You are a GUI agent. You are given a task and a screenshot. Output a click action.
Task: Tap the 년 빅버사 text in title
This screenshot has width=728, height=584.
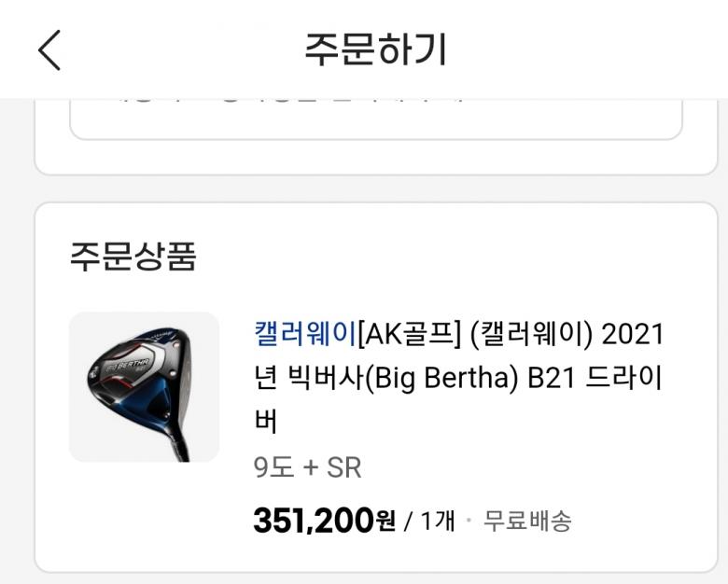click(309, 378)
